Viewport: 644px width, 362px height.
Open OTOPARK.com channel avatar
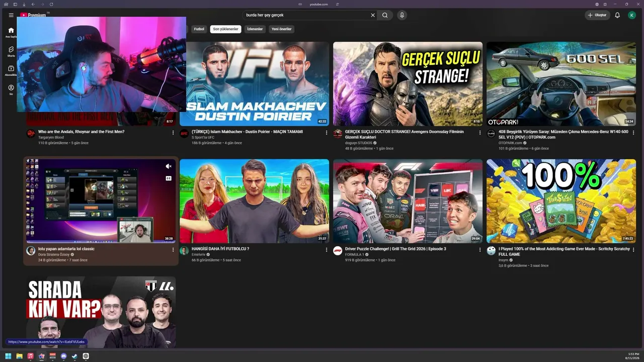491,134
